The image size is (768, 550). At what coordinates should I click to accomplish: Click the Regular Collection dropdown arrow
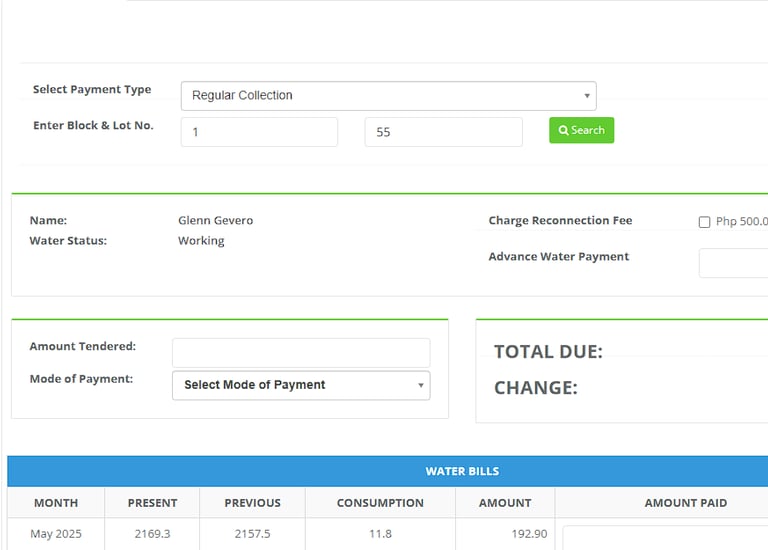click(x=587, y=96)
